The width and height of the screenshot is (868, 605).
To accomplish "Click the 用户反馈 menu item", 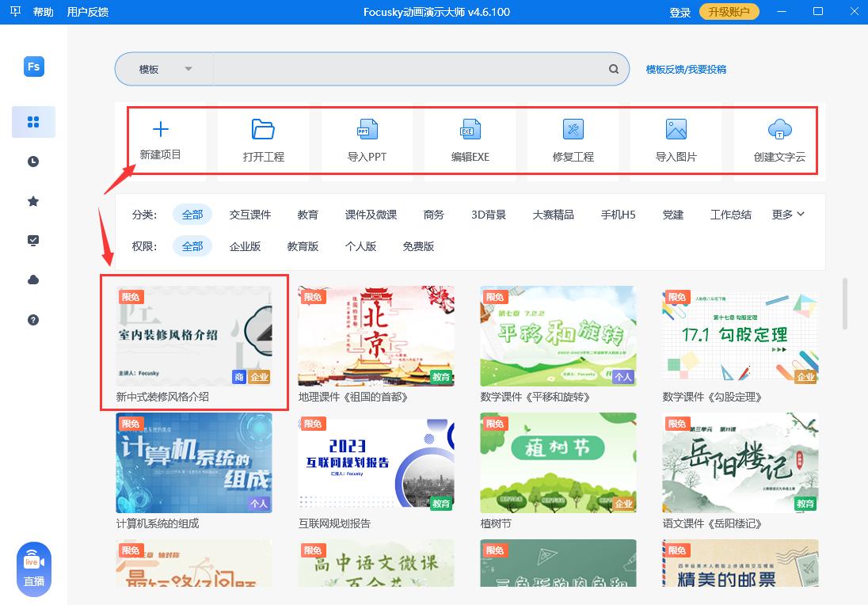I will click(89, 12).
